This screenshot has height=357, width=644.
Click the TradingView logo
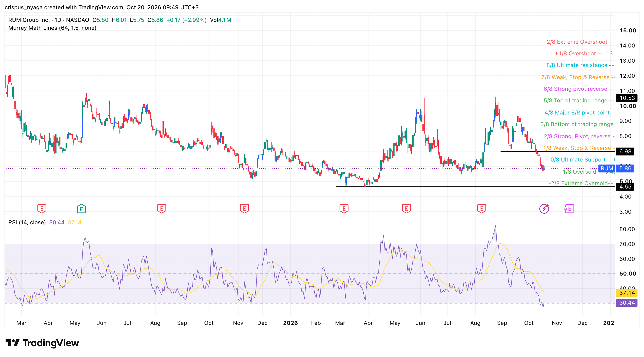click(x=42, y=343)
